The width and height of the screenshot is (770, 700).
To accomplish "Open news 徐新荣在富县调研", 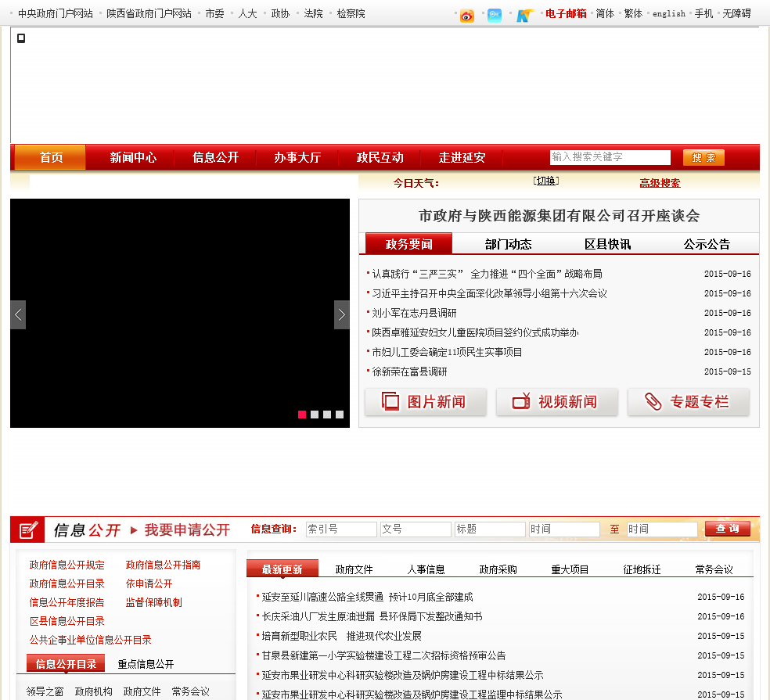I will [x=409, y=372].
